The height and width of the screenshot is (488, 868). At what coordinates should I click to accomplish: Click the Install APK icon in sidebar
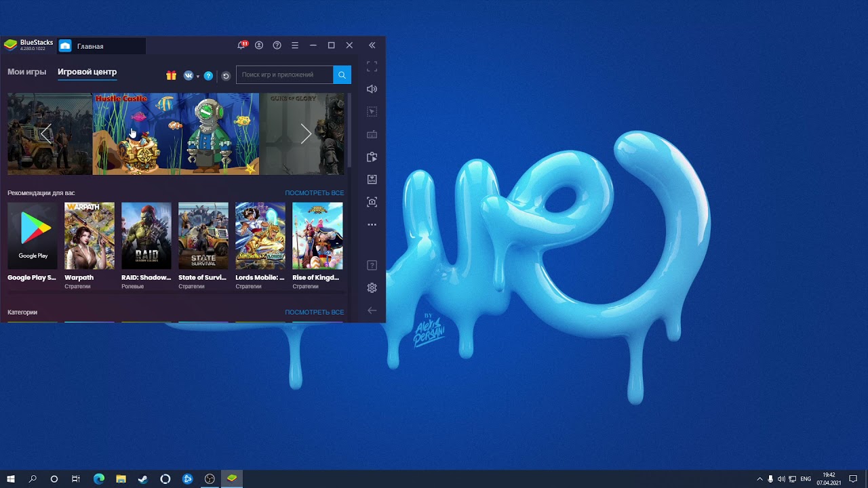pyautogui.click(x=372, y=179)
